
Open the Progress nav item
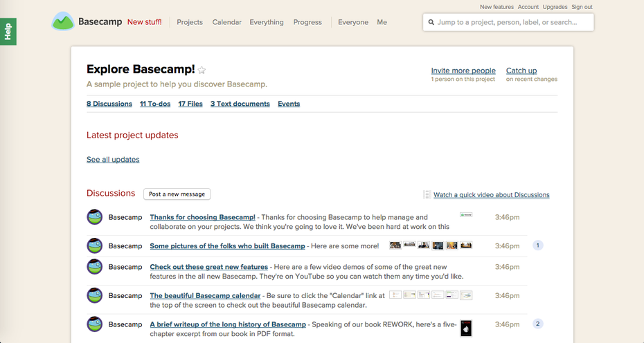307,22
